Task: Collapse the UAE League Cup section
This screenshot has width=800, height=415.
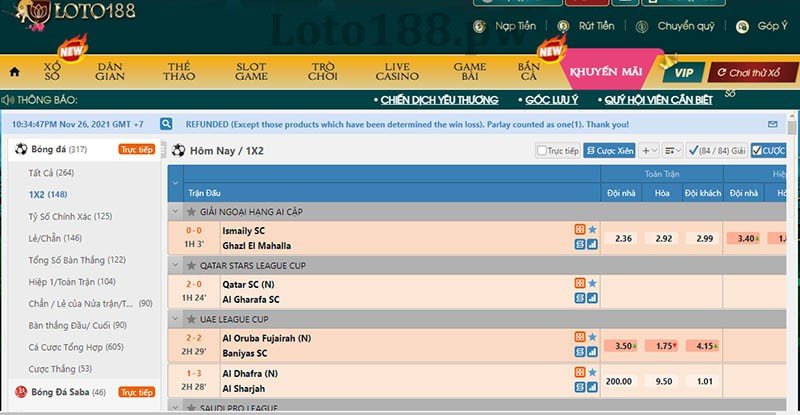Action: click(x=176, y=319)
